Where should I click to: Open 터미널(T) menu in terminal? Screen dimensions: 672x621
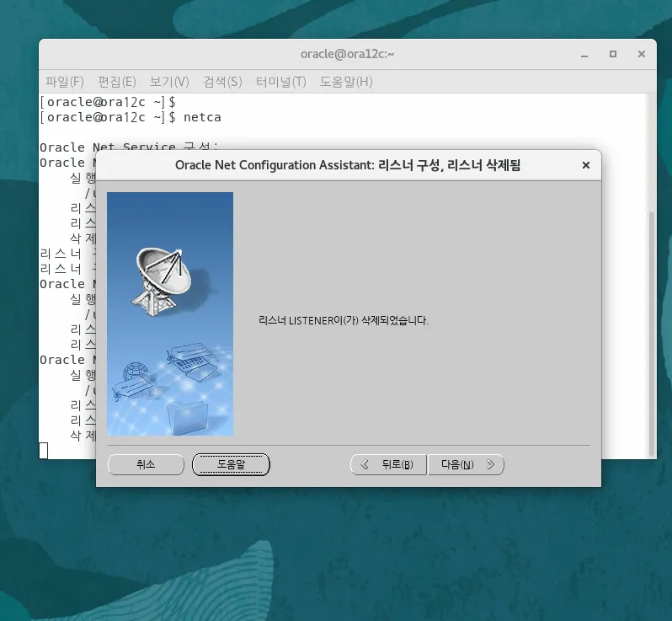pos(280,82)
